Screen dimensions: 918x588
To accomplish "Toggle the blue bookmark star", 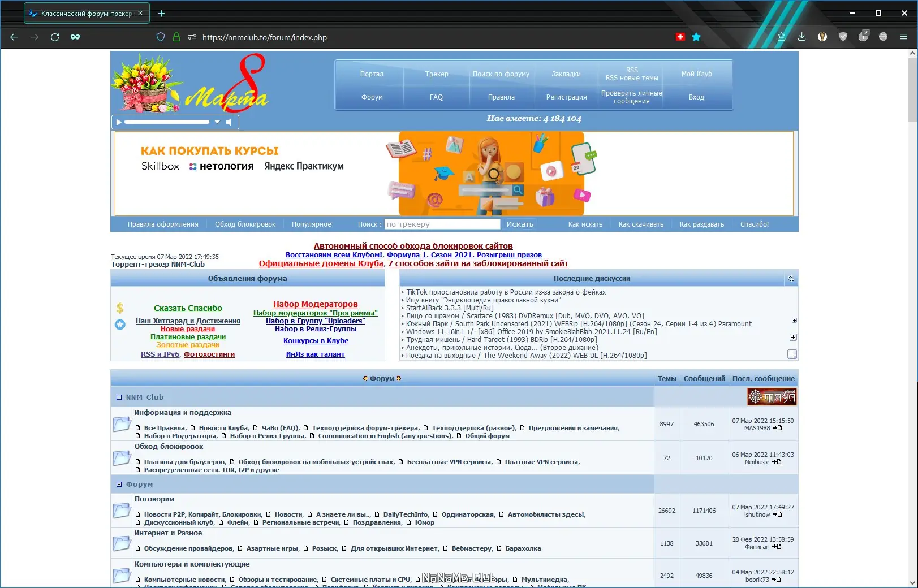I will click(696, 37).
